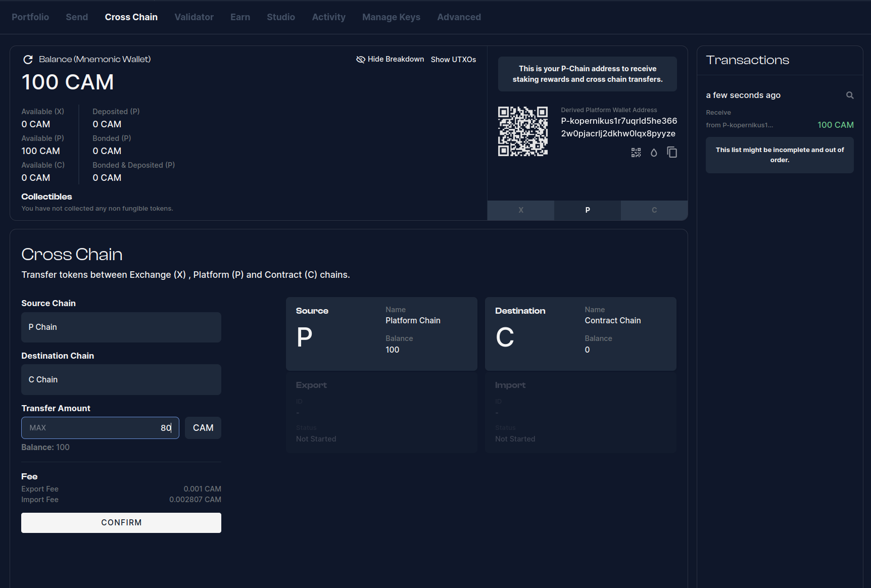Click the refresh balance icon

point(28,60)
